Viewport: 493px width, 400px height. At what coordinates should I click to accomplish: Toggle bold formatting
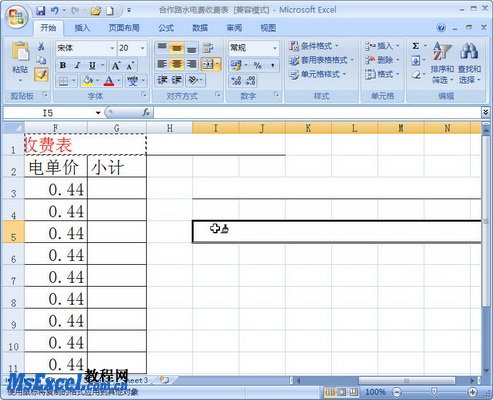(63, 65)
